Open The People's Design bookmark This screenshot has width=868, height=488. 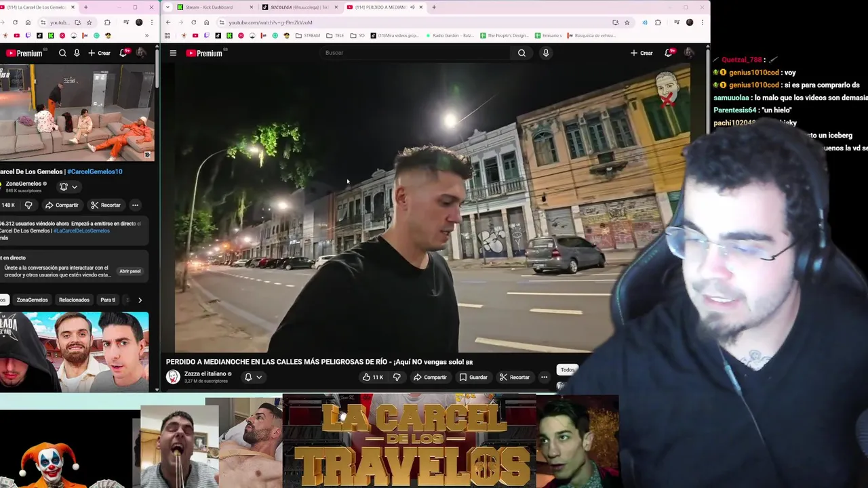point(505,35)
